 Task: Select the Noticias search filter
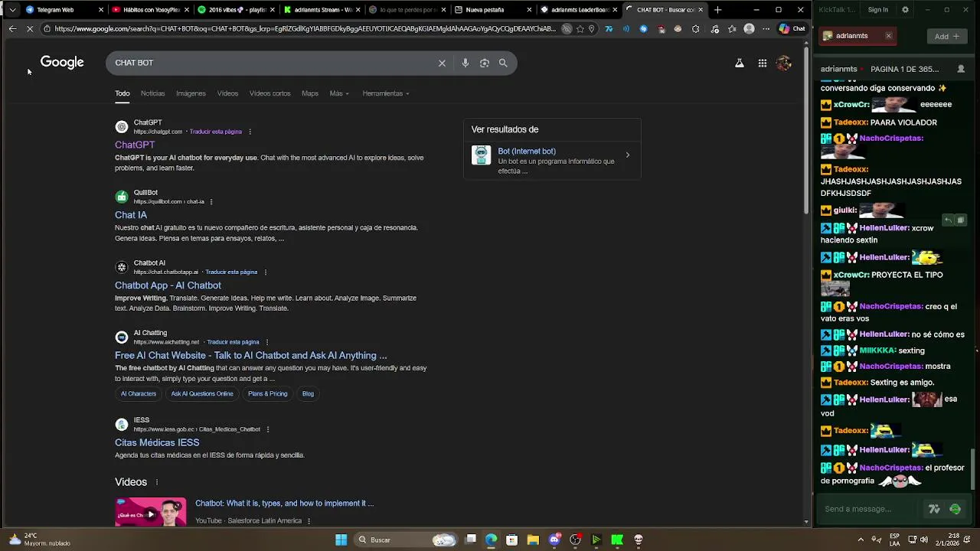pos(152,93)
